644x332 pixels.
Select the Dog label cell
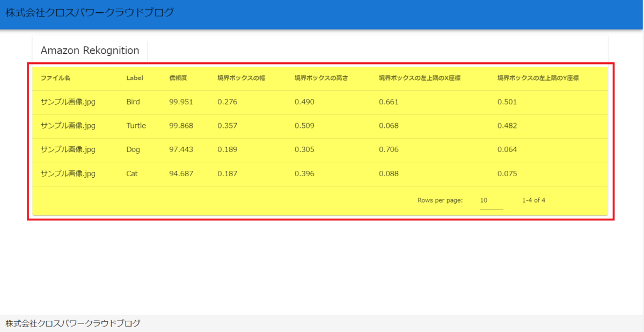(133, 149)
